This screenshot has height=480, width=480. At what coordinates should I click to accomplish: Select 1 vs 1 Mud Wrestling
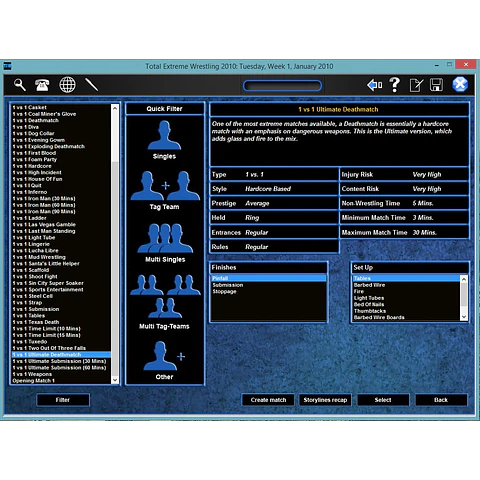click(x=61, y=257)
